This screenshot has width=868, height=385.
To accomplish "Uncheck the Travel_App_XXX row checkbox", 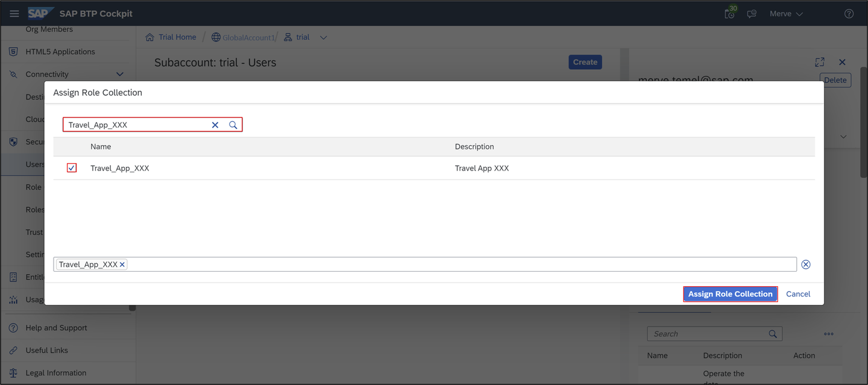I will point(72,168).
